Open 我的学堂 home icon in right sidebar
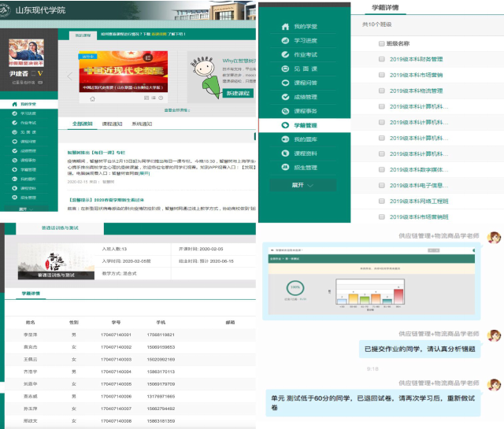Screen dimensions: 504x429 pos(285,27)
